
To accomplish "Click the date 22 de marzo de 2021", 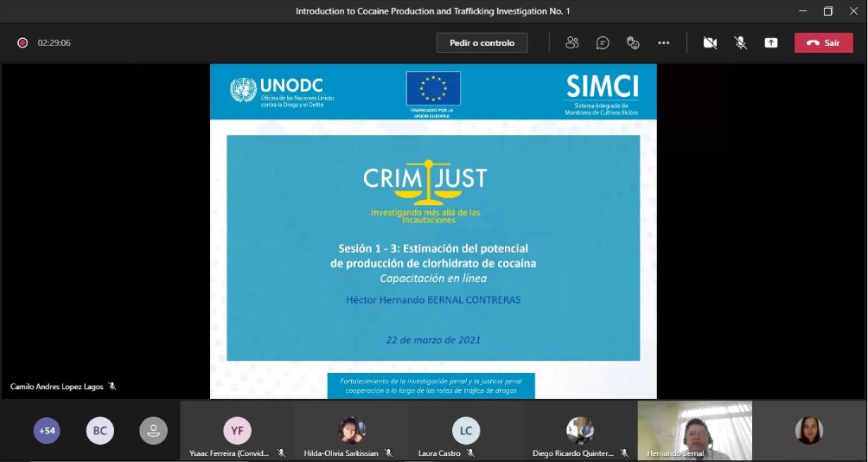I will (433, 340).
